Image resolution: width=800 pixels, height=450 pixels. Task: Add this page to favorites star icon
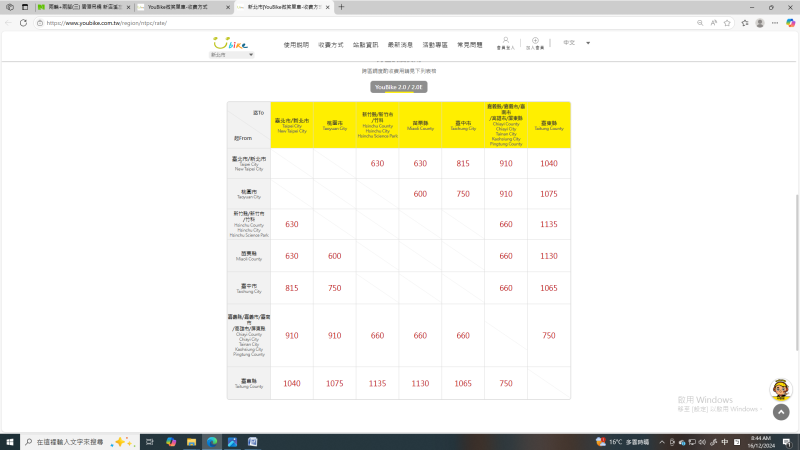pos(727,23)
